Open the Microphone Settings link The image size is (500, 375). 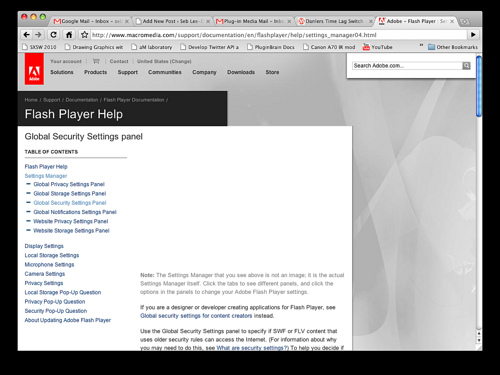[49, 264]
